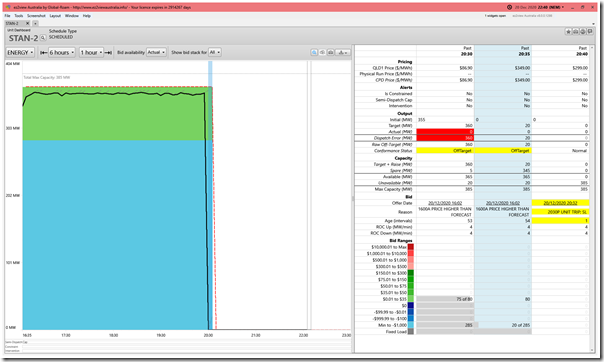Click the search icon beside STAN-2
The height and width of the screenshot is (362, 604).
(x=43, y=38)
